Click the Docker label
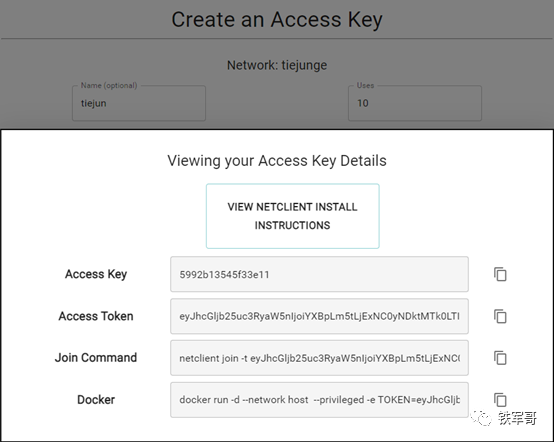 [x=96, y=400]
